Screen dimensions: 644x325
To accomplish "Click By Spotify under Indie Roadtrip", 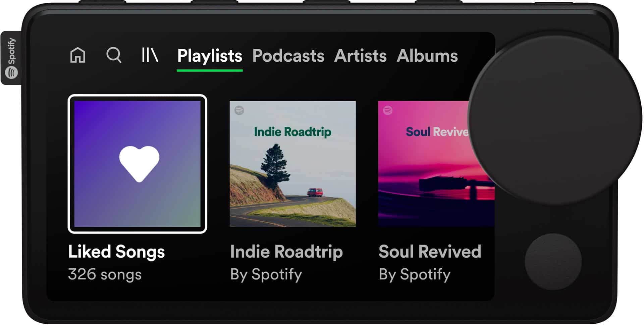I will click(266, 274).
